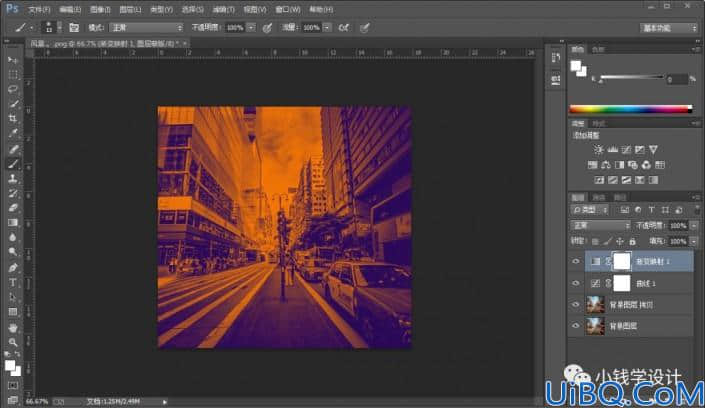Select the Gradient tool
The height and width of the screenshot is (408, 705).
[13, 223]
